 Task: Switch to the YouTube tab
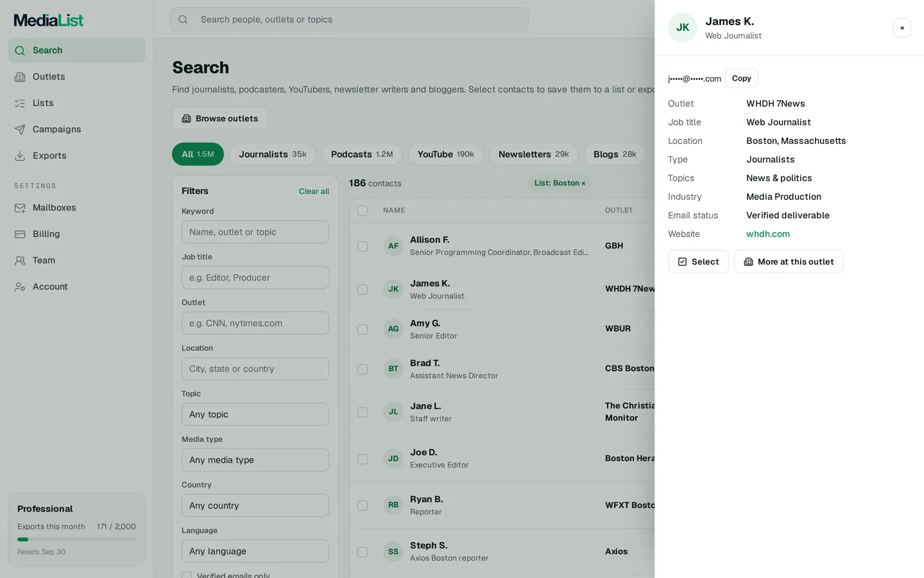[x=446, y=154]
